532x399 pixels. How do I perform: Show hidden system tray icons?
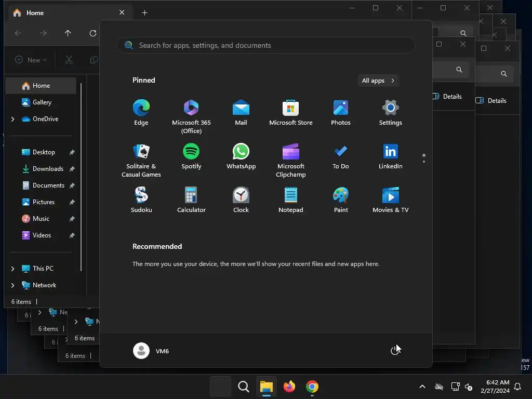pos(422,387)
